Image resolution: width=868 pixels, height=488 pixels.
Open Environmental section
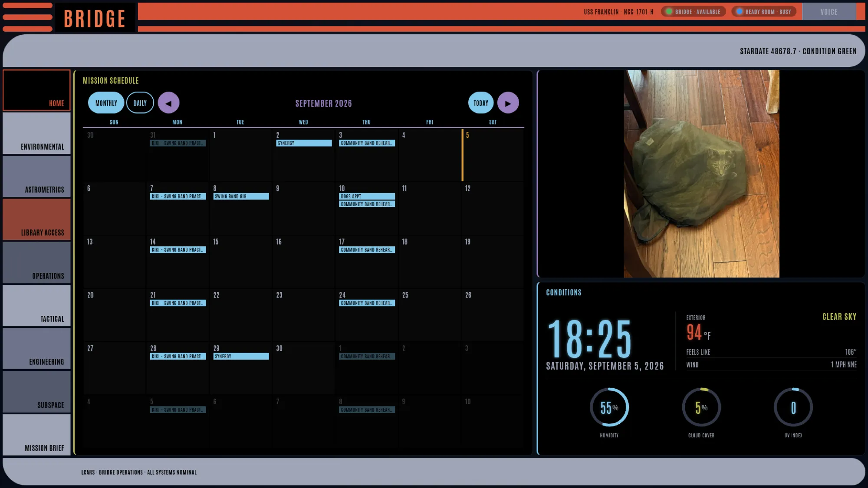[36, 133]
